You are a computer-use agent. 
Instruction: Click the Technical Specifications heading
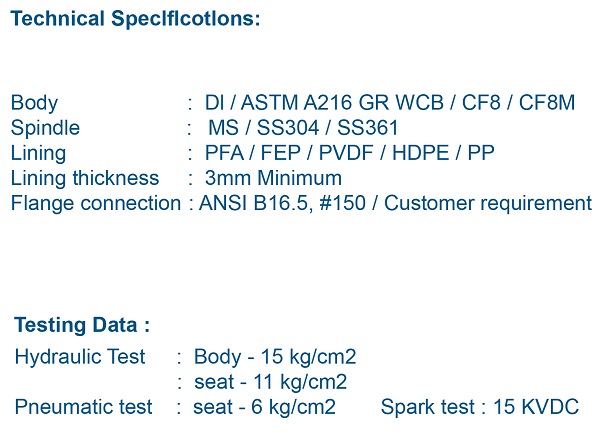click(135, 19)
